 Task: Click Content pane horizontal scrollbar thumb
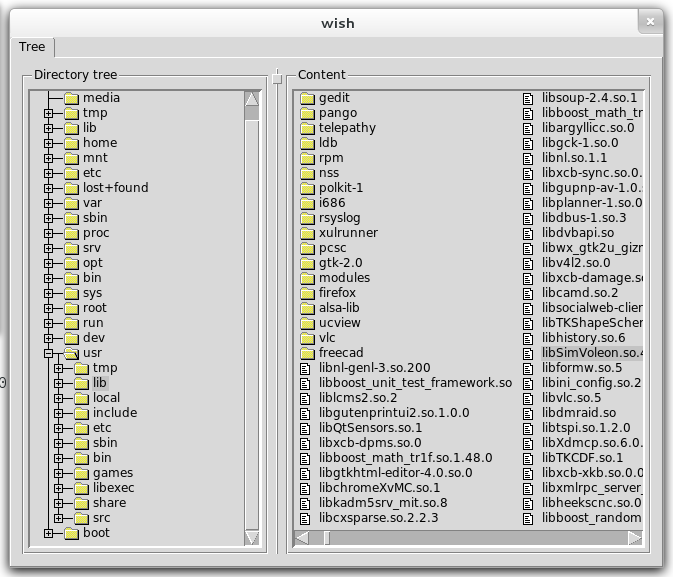click(x=327, y=538)
